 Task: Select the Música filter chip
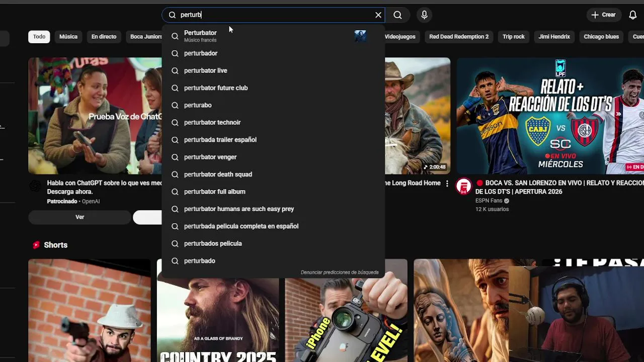(x=68, y=37)
